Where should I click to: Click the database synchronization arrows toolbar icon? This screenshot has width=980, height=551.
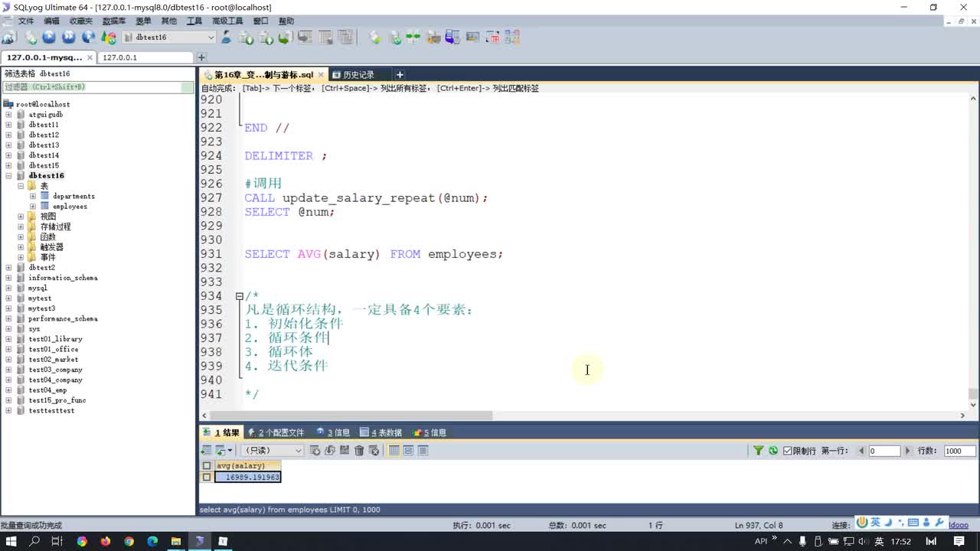(413, 37)
